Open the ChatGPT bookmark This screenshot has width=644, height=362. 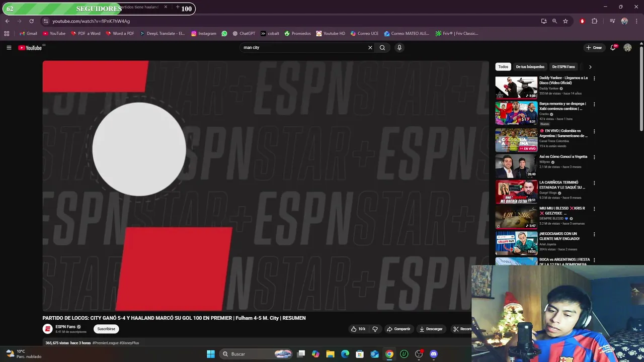click(x=244, y=34)
